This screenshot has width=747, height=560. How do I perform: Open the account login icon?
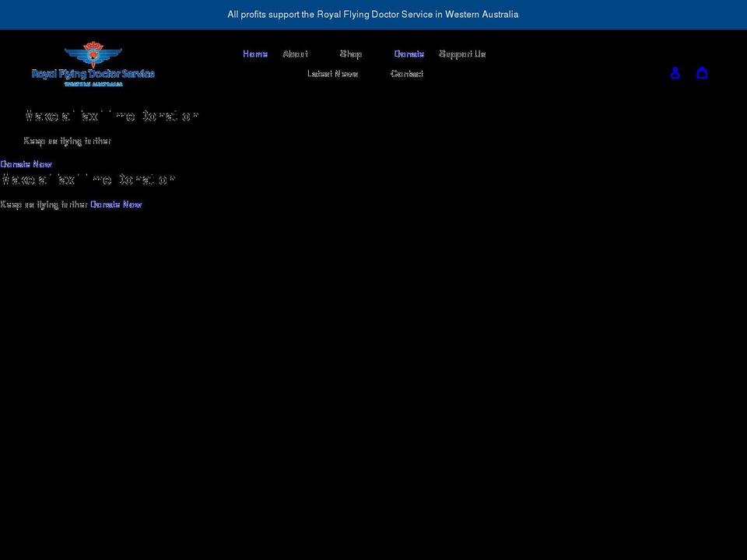point(675,73)
